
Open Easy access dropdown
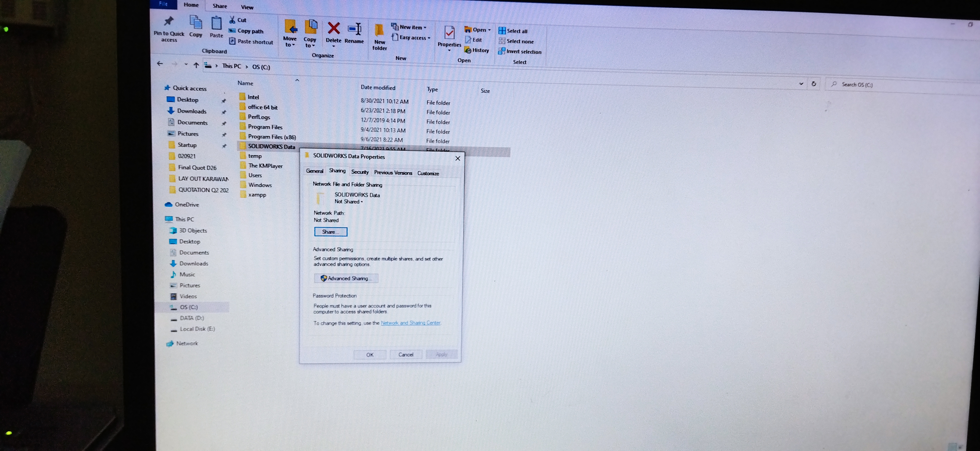pyautogui.click(x=411, y=37)
